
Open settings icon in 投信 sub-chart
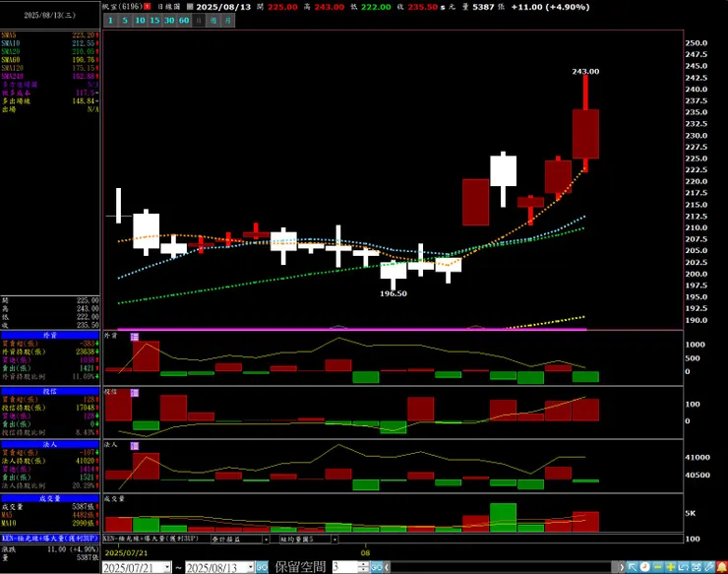(x=135, y=393)
